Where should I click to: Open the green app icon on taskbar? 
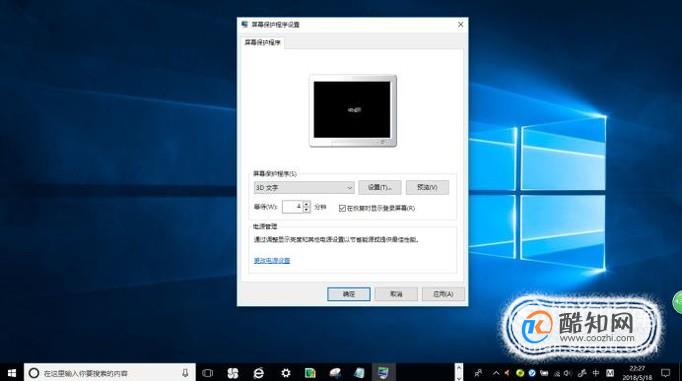coord(310,373)
